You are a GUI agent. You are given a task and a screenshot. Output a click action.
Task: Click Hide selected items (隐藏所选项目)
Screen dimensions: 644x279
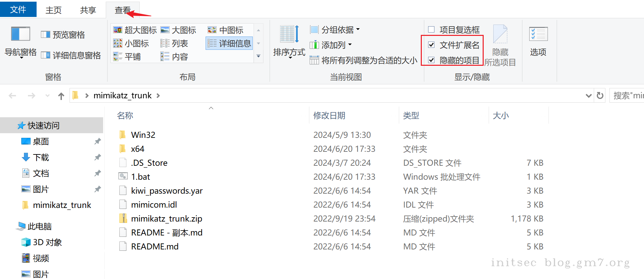pos(500,45)
